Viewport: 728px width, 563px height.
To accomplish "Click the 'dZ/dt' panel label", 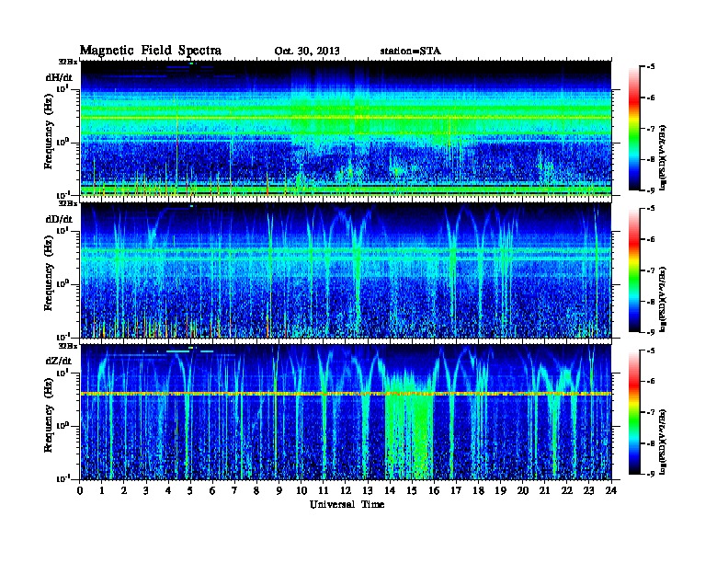I will tap(59, 361).
